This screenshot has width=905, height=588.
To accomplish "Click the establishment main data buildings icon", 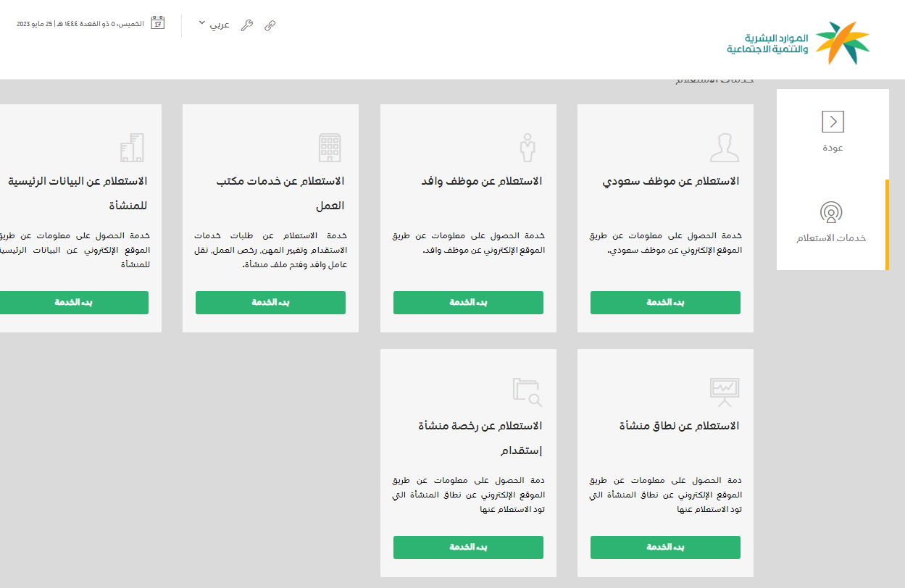I will tap(132, 148).
